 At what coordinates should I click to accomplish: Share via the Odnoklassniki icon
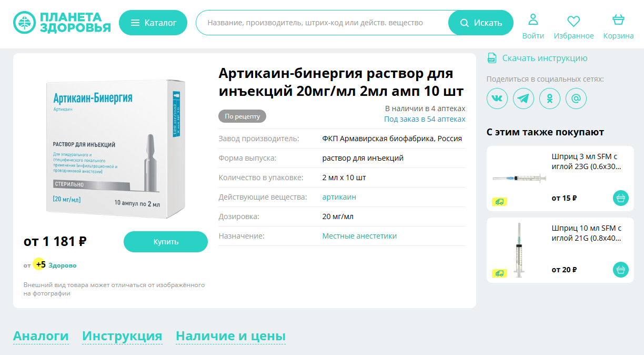click(550, 98)
